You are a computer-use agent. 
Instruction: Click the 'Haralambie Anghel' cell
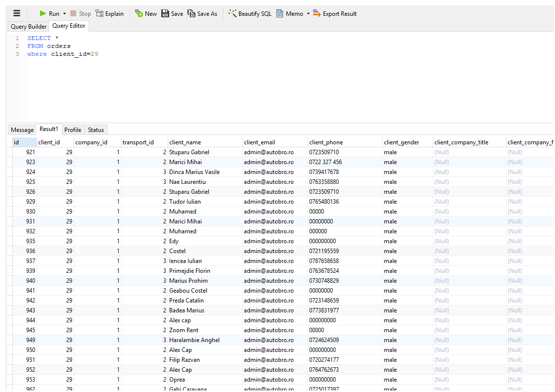click(205, 340)
